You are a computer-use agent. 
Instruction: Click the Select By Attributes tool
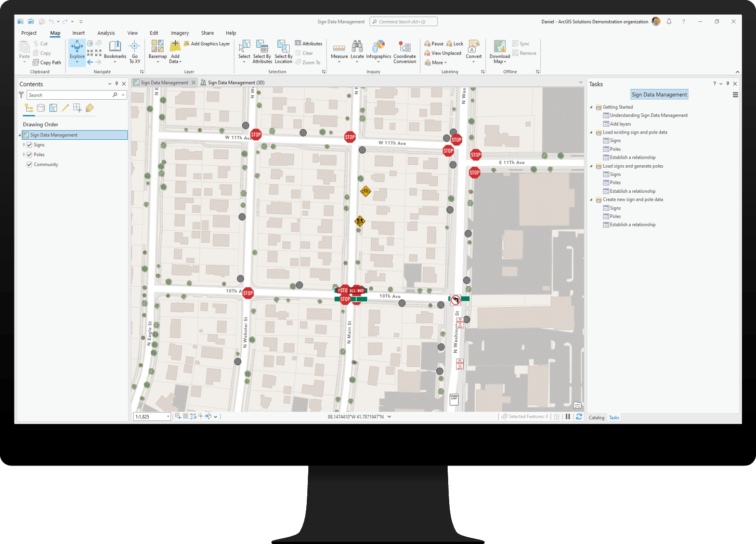click(262, 51)
